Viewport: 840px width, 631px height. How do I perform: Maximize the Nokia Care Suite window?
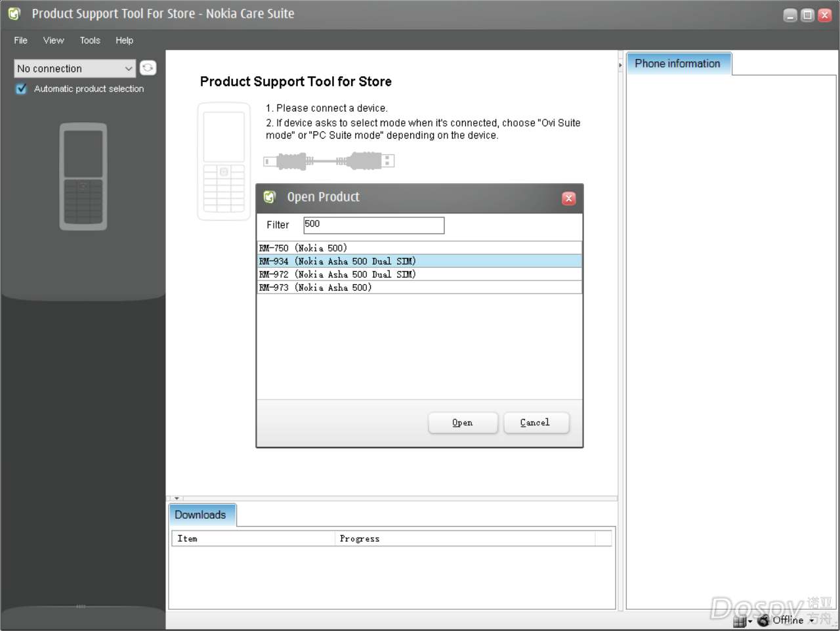807,15
